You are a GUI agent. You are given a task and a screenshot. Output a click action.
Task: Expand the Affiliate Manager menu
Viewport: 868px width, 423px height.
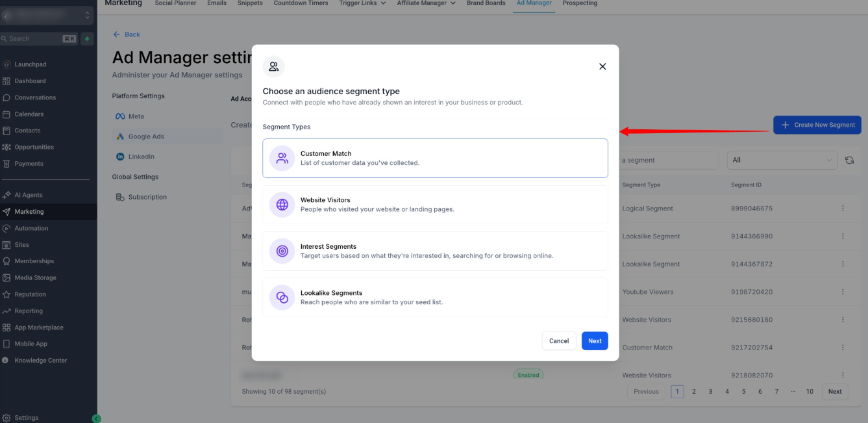tap(427, 3)
